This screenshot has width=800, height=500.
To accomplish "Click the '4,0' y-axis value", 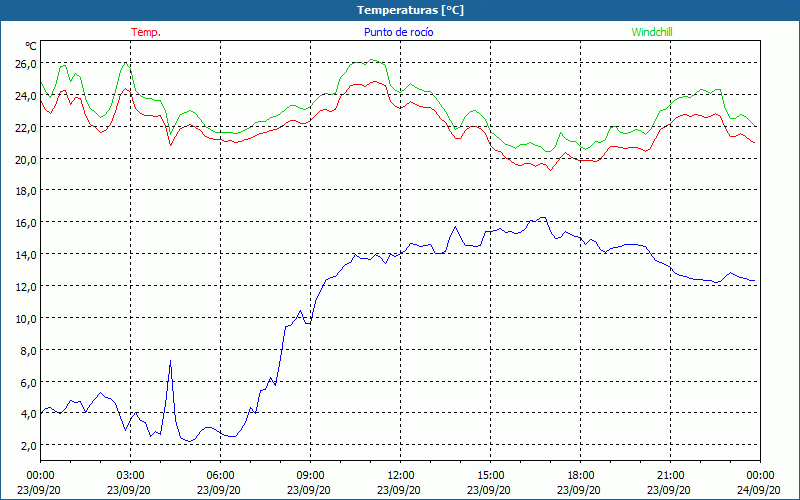I will pos(28,414).
